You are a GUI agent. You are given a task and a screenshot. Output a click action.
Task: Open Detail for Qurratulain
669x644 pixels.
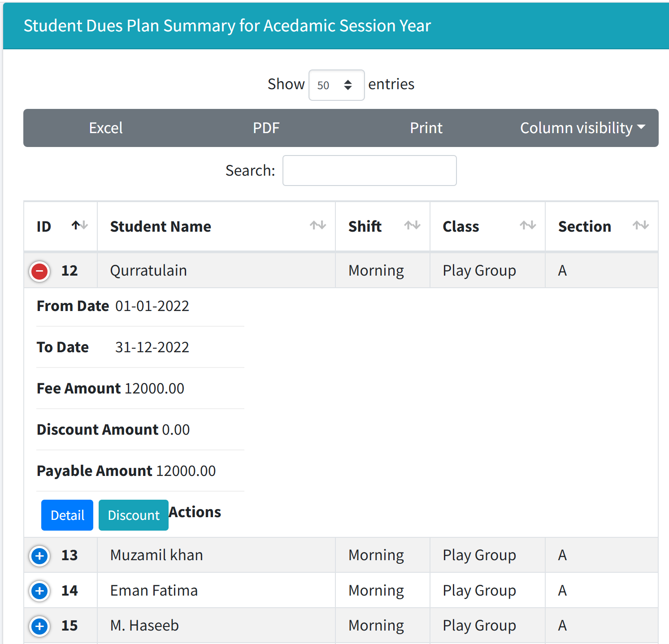click(67, 515)
